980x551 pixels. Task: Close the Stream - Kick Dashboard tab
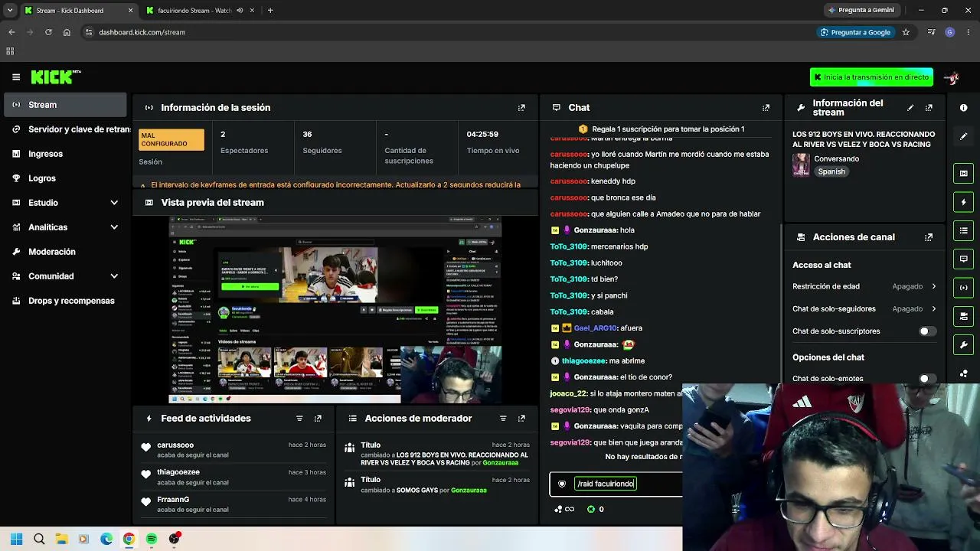point(130,11)
